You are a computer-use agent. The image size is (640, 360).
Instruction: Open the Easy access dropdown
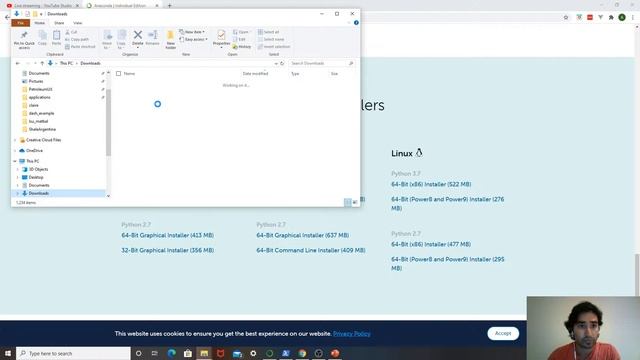(x=193, y=39)
